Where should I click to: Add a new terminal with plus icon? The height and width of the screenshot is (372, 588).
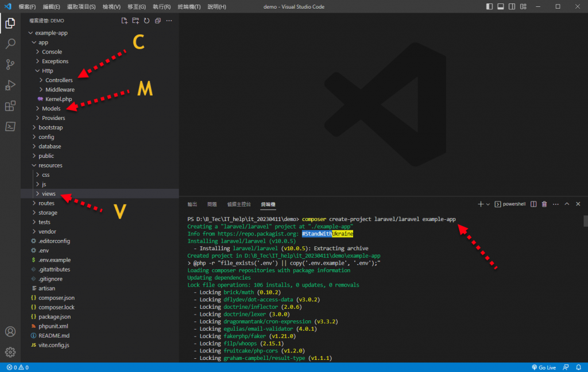(x=481, y=204)
